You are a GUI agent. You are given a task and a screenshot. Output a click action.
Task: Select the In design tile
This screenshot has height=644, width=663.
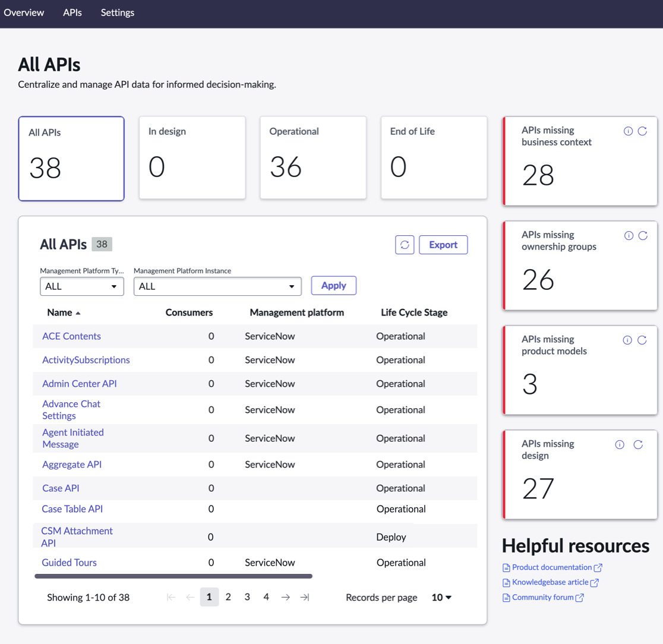192,157
